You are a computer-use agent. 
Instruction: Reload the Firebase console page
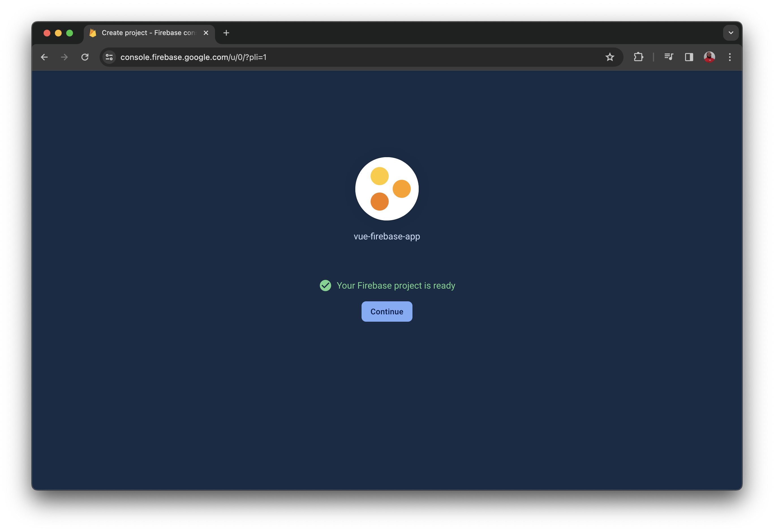[x=85, y=57]
